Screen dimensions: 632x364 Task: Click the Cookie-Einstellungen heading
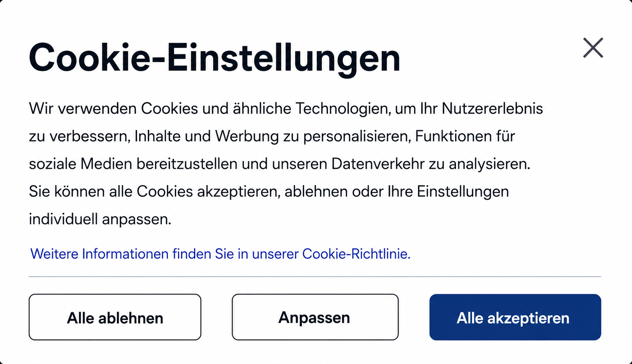(215, 58)
